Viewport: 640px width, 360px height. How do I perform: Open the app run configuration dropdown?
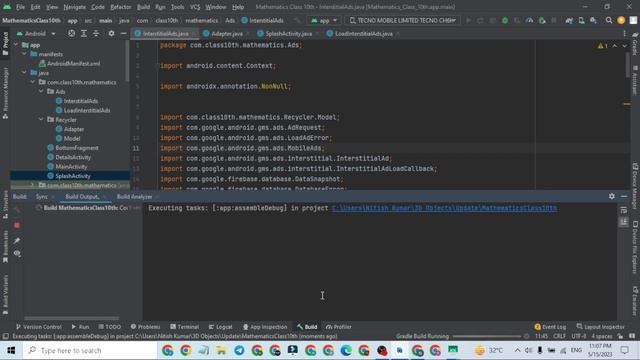324,20
